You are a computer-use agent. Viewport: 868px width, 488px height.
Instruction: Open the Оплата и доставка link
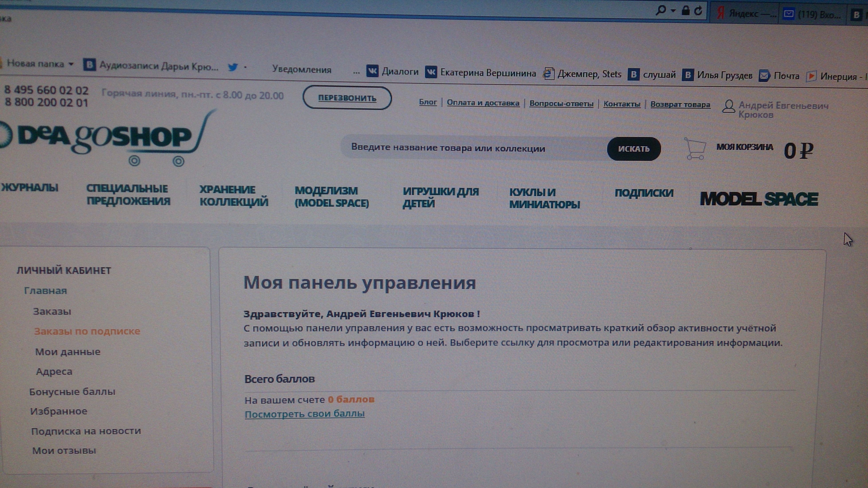[483, 103]
